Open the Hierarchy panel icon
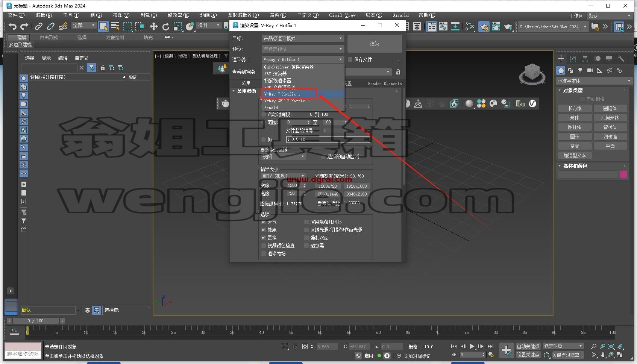This screenshot has width=637, height=364. click(585, 59)
